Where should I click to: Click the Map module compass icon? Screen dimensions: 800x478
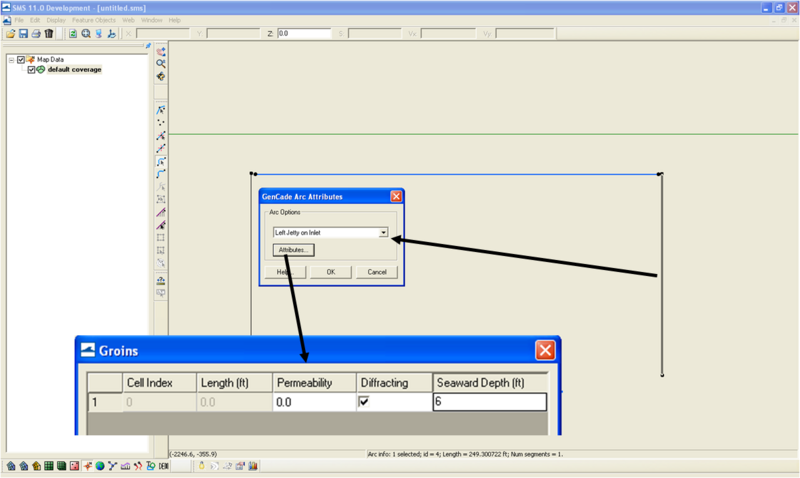click(87, 466)
